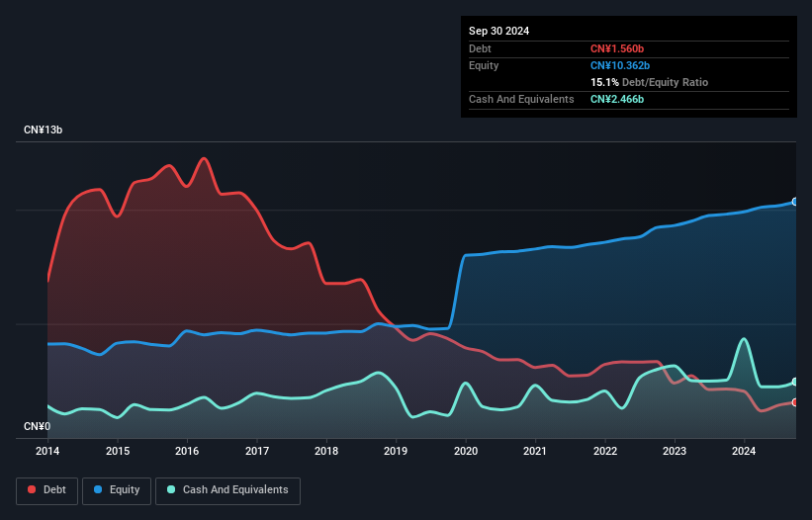Click Cash And Equivalents label in tooltip
Viewport: 812px width, 520px height.
521,99
